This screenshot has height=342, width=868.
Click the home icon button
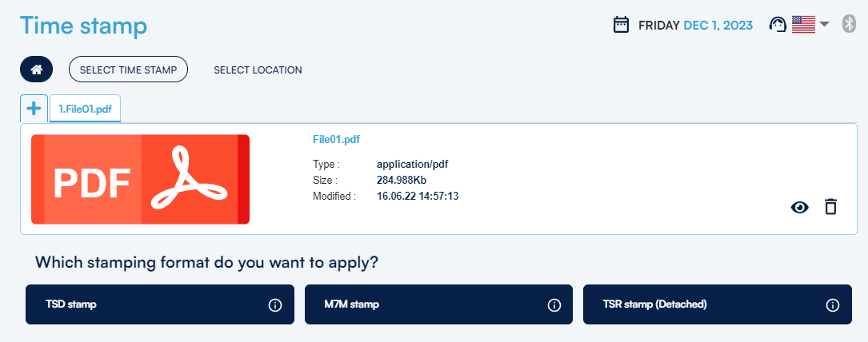pos(36,70)
